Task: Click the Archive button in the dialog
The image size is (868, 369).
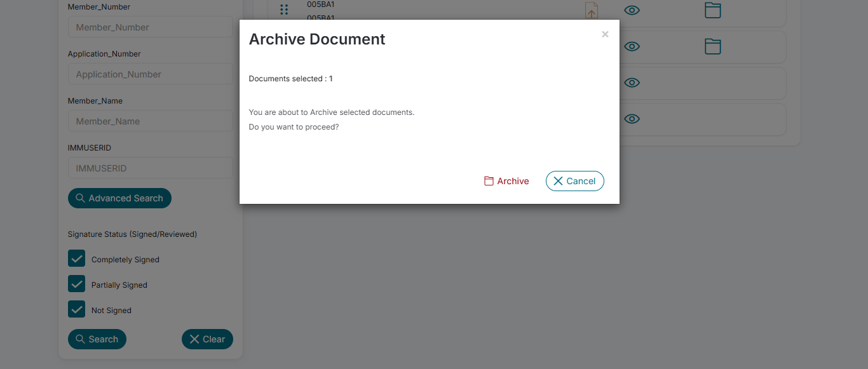Action: (506, 181)
